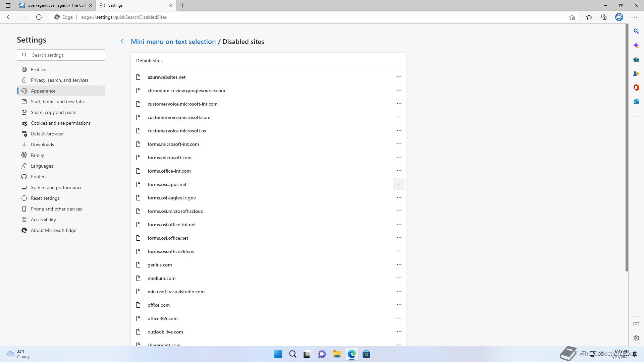Screen dimensions: 644x362
Task: Click Mini menu on text selection breadcrumb link
Action: 173,42
